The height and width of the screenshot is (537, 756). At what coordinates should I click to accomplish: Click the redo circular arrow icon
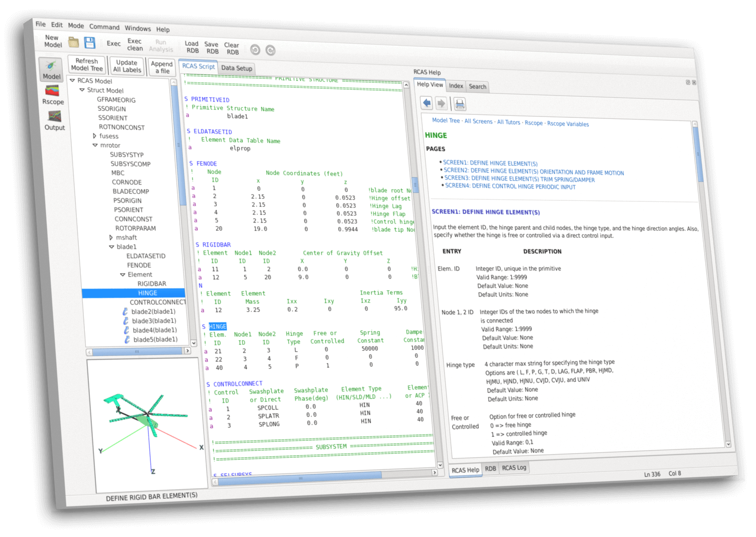click(270, 50)
